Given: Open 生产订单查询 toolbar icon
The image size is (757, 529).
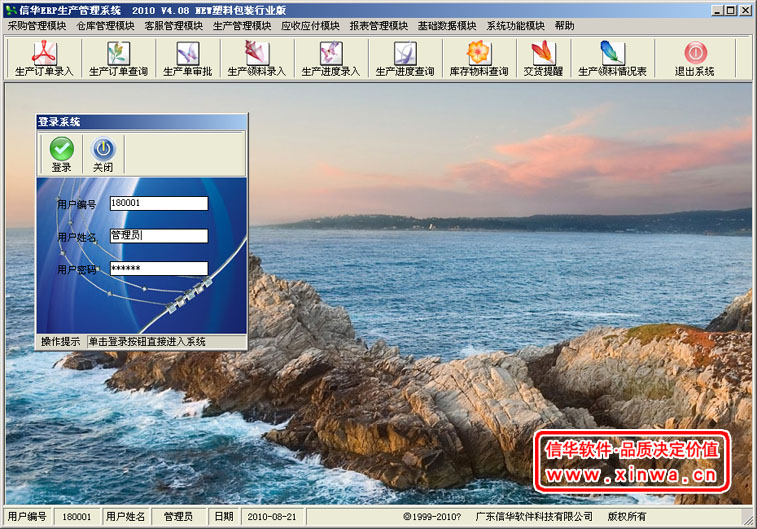Looking at the screenshot, I should (x=118, y=59).
